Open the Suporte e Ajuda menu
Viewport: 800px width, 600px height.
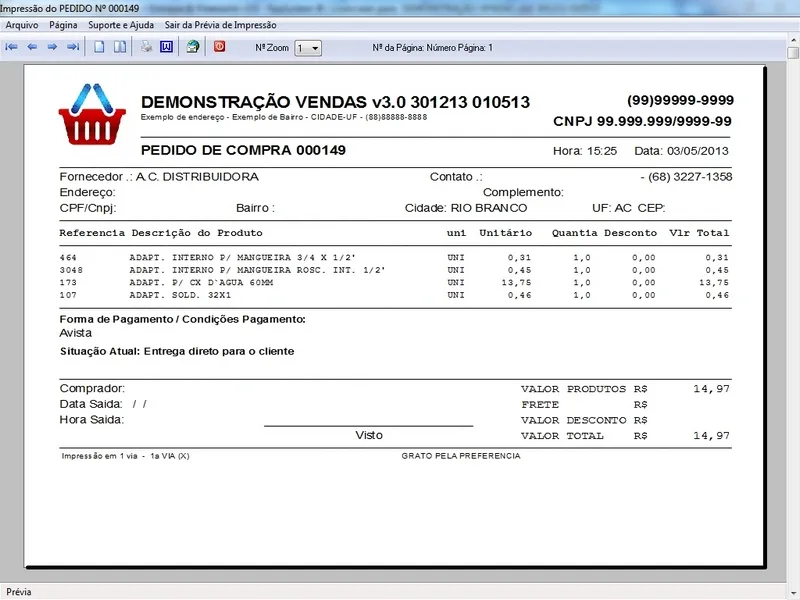pyautogui.click(x=120, y=23)
